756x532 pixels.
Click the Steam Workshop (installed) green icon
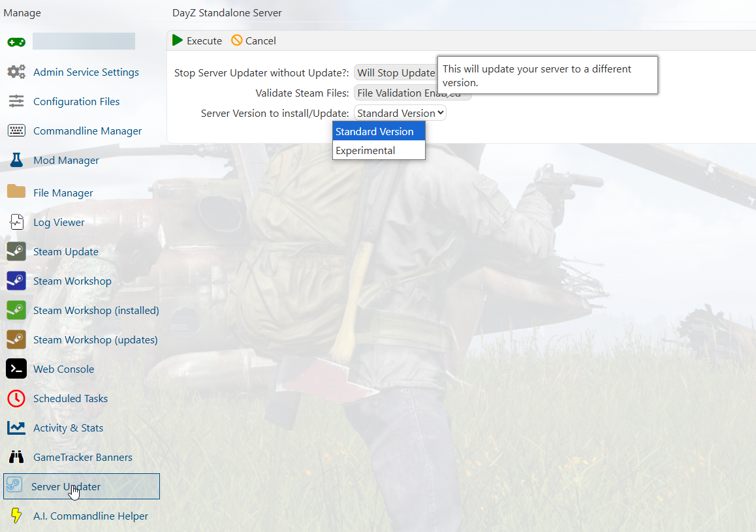tap(16, 310)
